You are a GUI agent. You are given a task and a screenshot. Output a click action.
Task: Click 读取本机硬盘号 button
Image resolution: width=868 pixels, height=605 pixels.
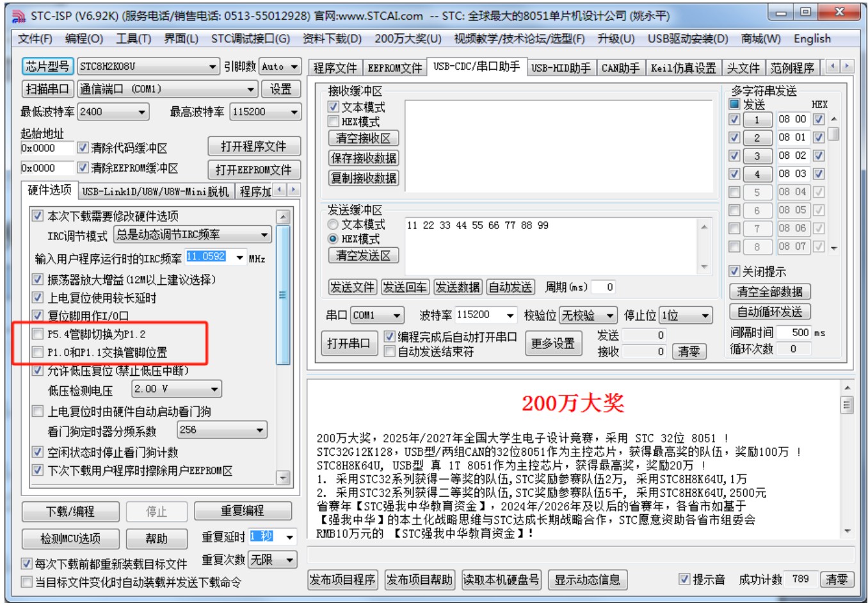(501, 580)
